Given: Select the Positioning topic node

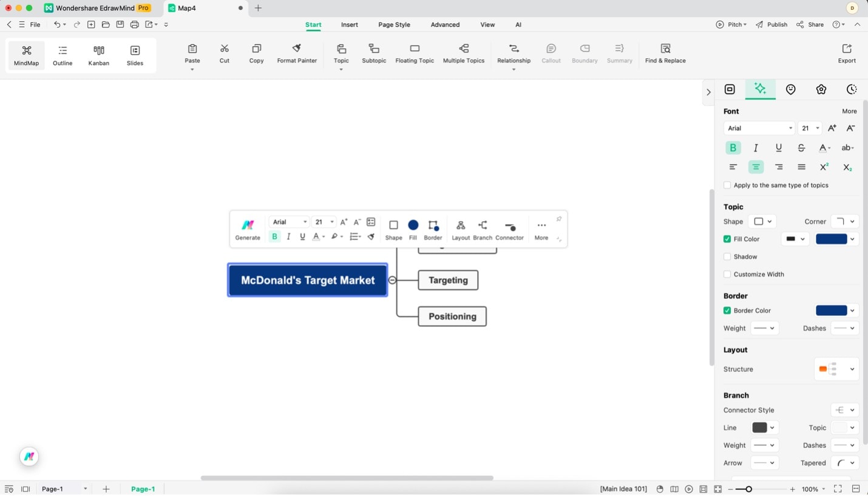Looking at the screenshot, I should (452, 317).
